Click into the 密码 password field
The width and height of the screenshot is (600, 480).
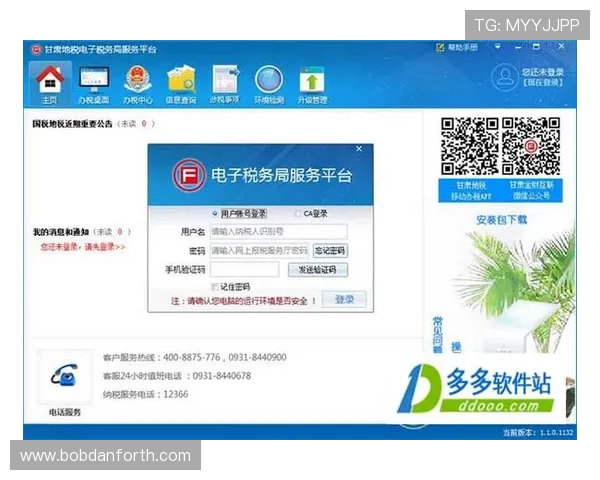tap(259, 250)
